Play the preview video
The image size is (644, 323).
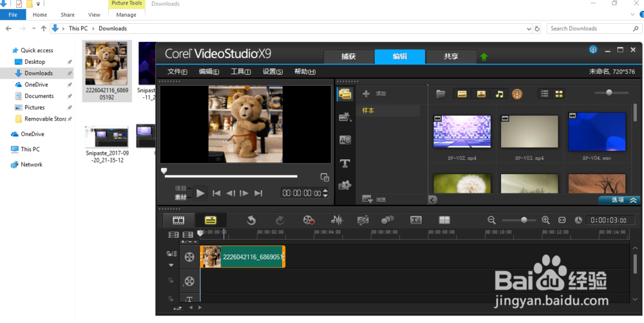pos(200,193)
